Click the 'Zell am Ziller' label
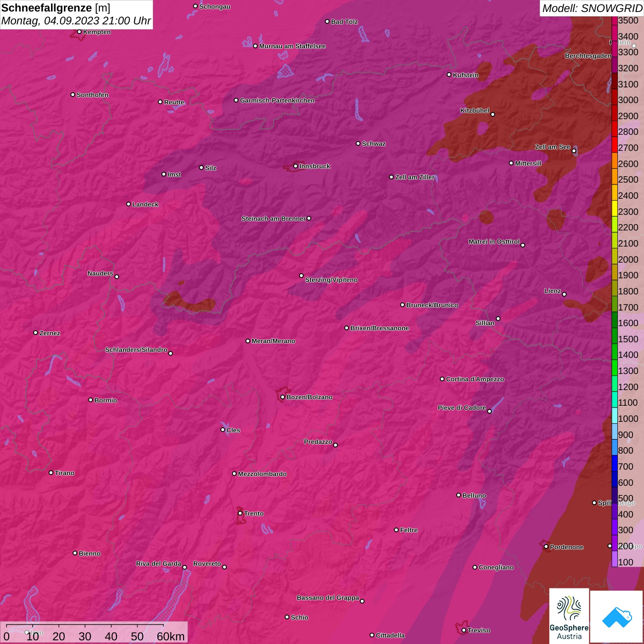This screenshot has width=644, height=644. 415,177
